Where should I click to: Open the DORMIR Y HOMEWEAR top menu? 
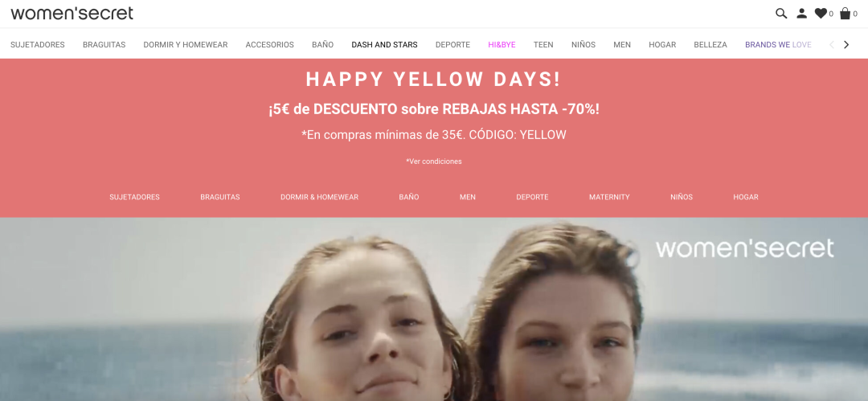pyautogui.click(x=186, y=45)
